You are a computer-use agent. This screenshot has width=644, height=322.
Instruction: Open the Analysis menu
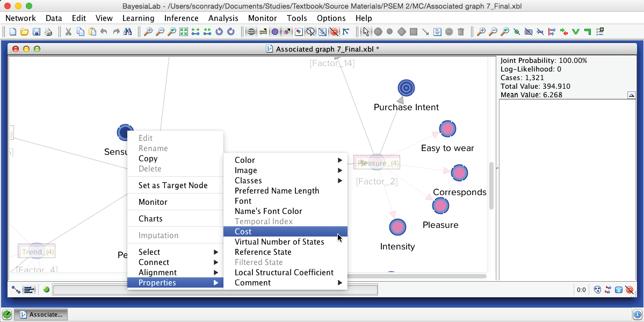tap(223, 18)
